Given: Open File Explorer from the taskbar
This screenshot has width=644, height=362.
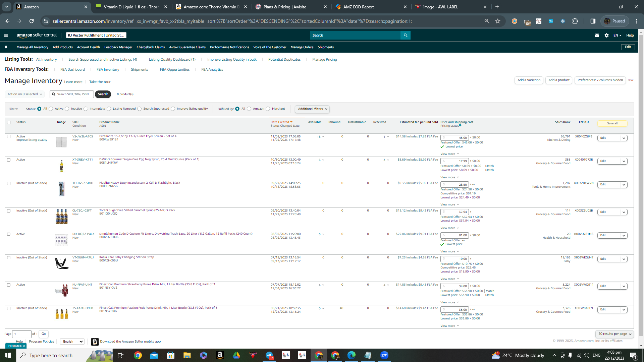Looking at the screenshot, I should tap(187, 355).
